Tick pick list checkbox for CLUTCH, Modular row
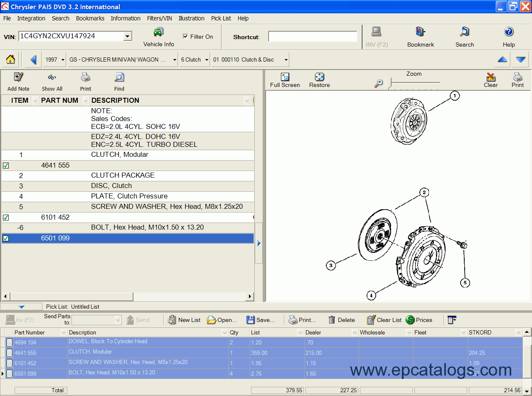The height and width of the screenshot is (396, 532). 9,352
